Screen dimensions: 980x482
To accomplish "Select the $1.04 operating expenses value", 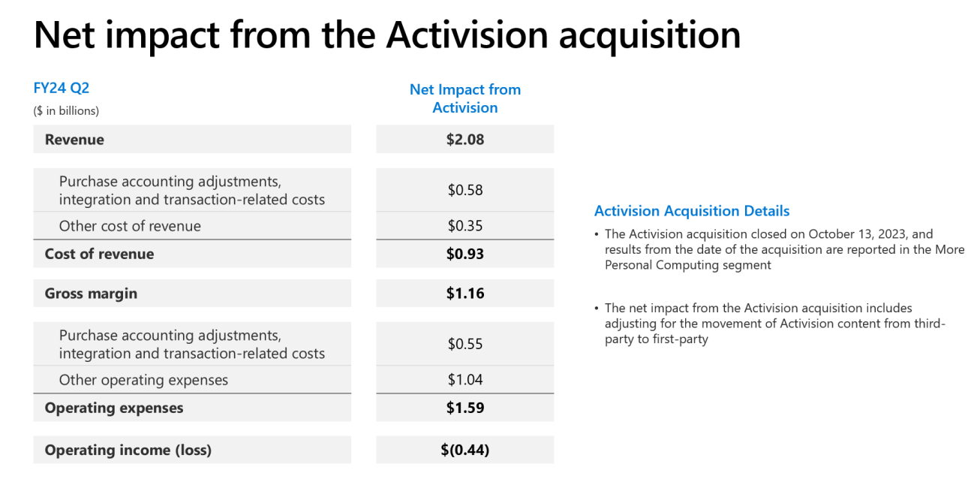I will pyautogui.click(x=465, y=380).
